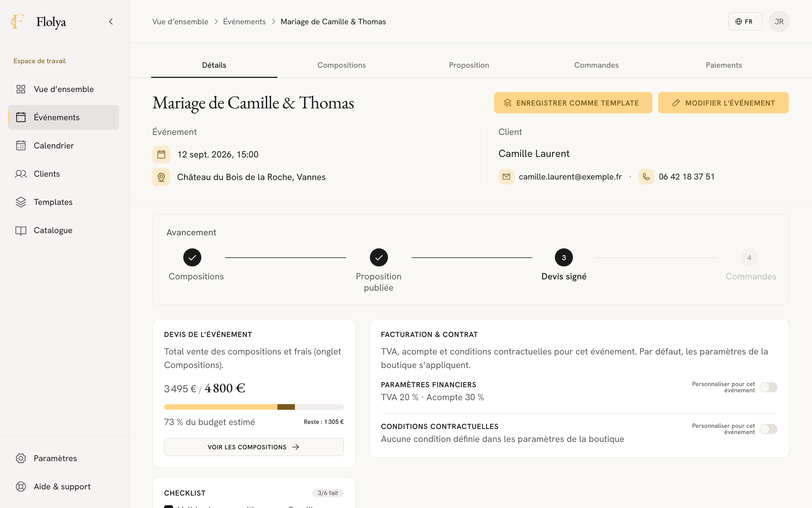This screenshot has width=812, height=508.
Task: Click the TVA 20 % · Acompte 30 % text
Action: click(x=432, y=397)
